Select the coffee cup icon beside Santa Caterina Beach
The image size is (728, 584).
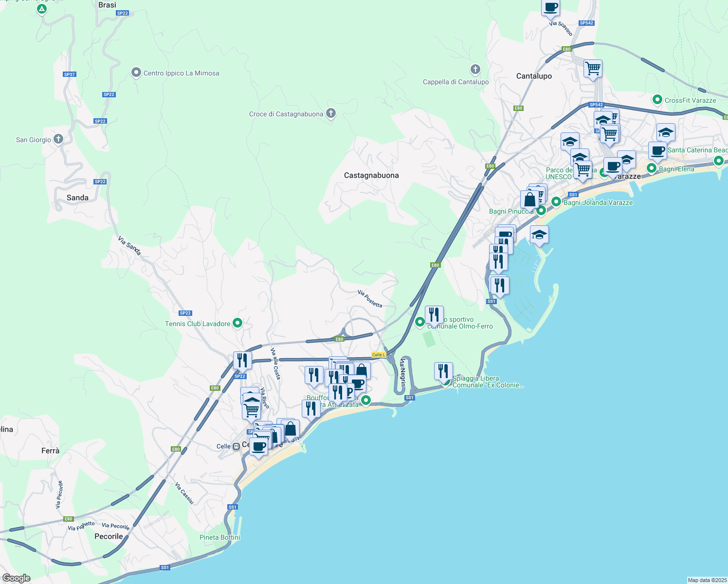point(657,151)
